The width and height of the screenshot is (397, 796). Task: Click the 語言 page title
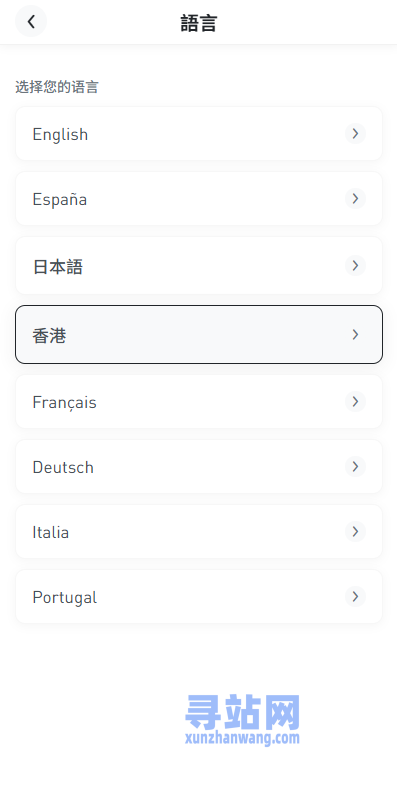tap(199, 23)
